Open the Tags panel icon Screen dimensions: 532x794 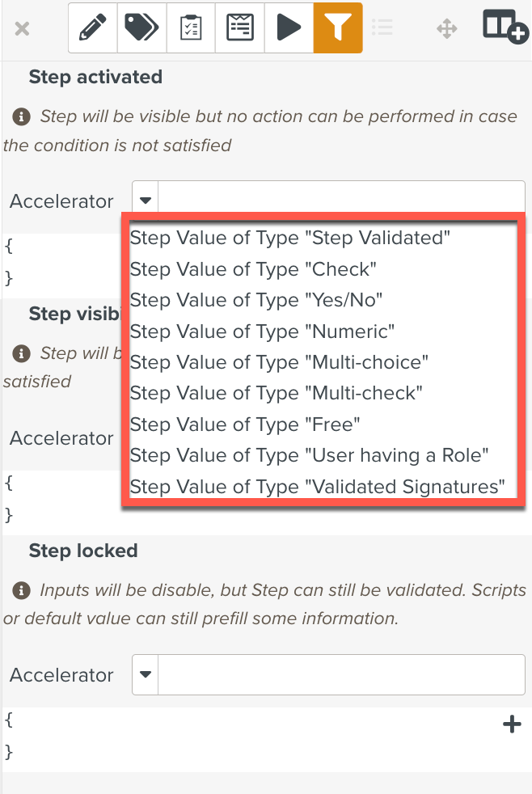point(141,27)
